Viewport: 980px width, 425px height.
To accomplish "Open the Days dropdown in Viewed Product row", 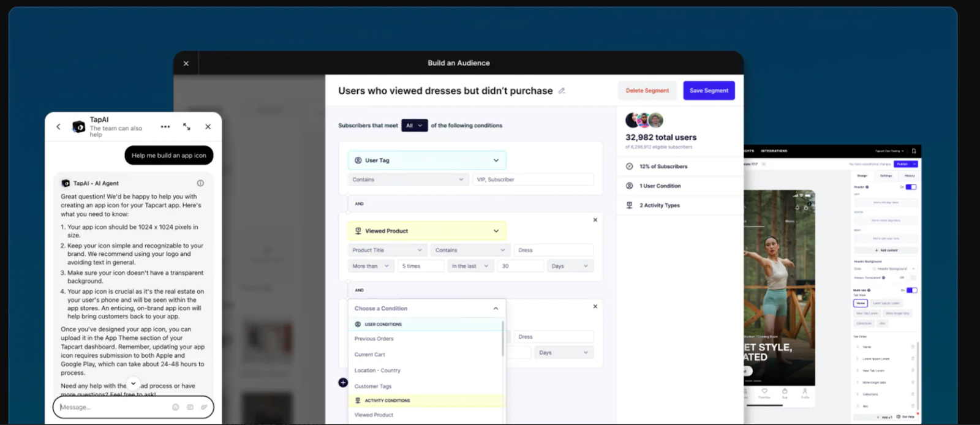I will click(570, 266).
